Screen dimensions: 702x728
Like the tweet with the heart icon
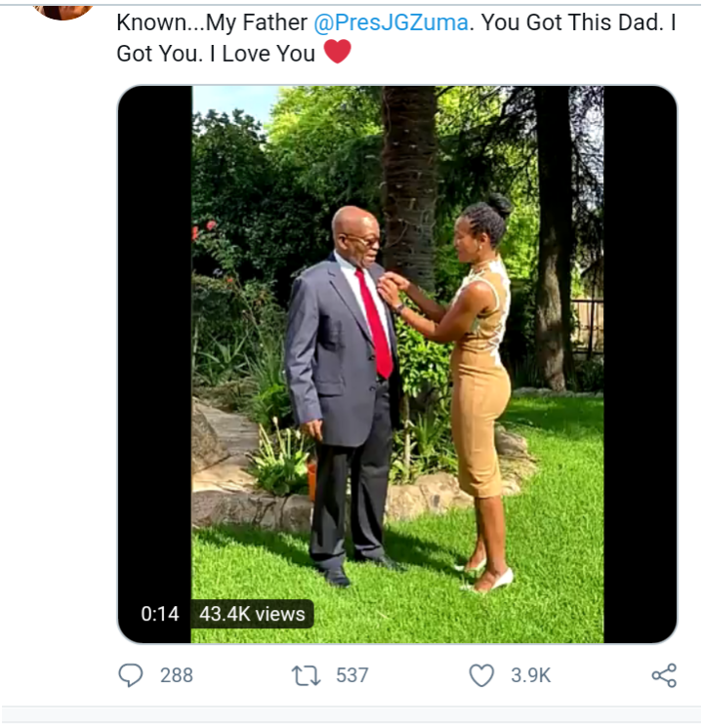482,675
